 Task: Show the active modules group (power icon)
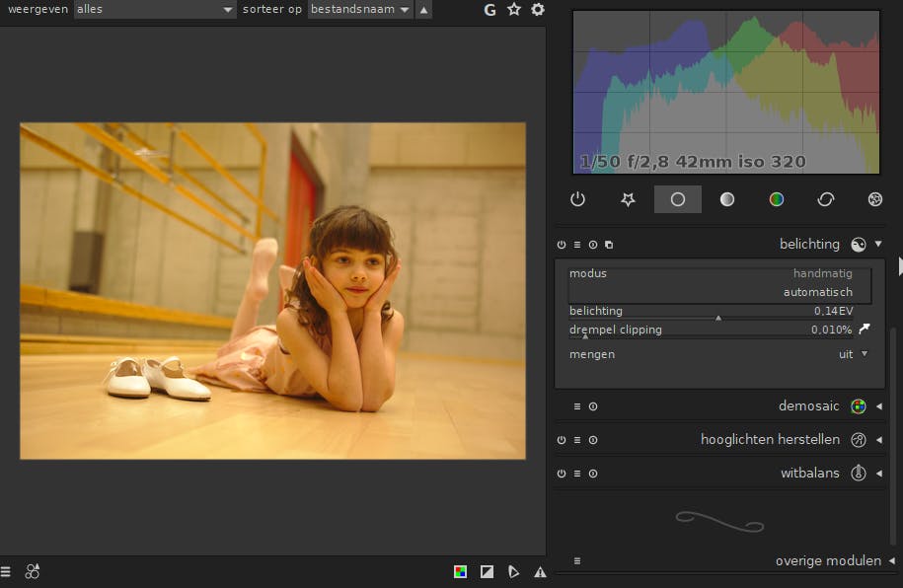[578, 199]
